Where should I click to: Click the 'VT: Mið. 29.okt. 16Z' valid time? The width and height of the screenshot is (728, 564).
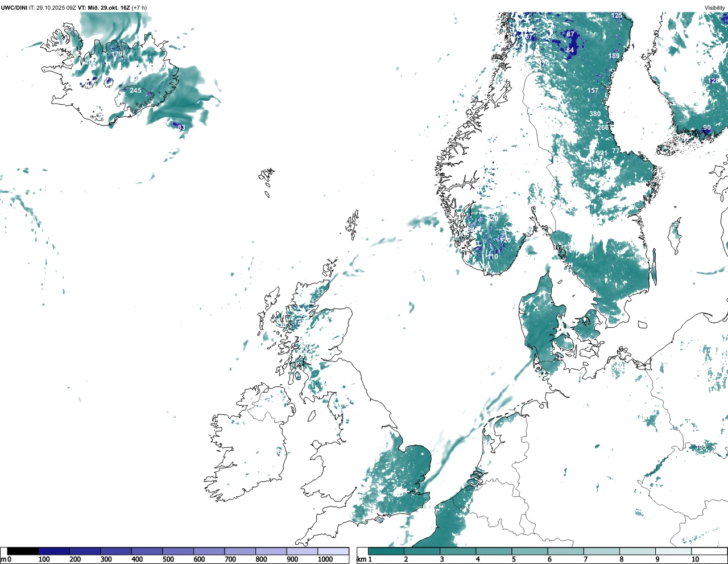[104, 8]
